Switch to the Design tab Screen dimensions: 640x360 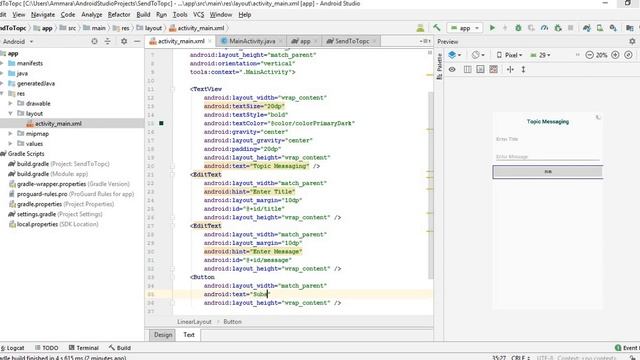tap(163, 335)
